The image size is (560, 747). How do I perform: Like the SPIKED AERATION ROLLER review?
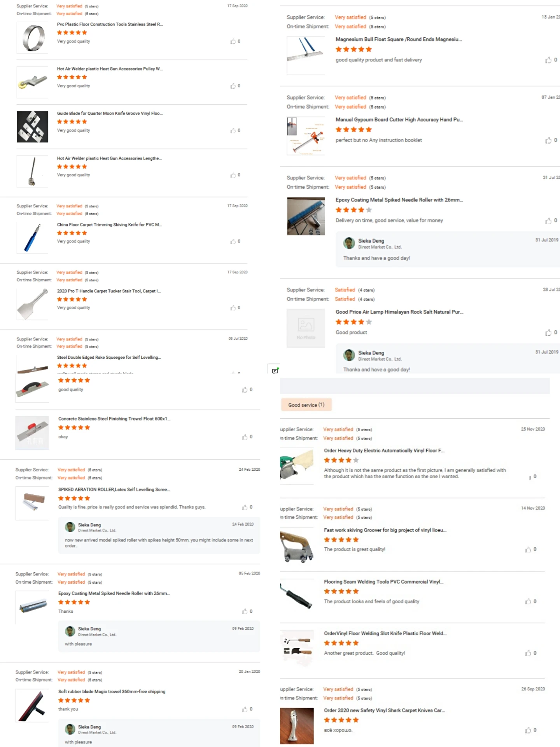(x=245, y=507)
